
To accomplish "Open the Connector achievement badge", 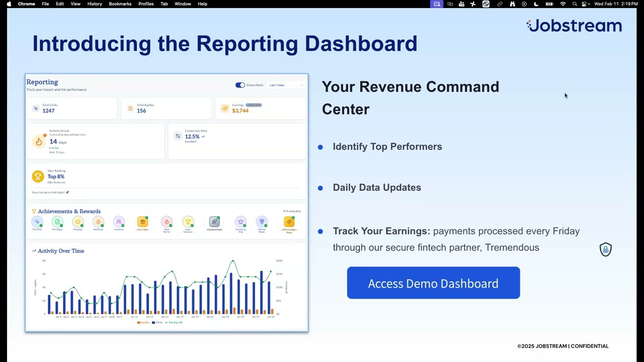I will [119, 222].
